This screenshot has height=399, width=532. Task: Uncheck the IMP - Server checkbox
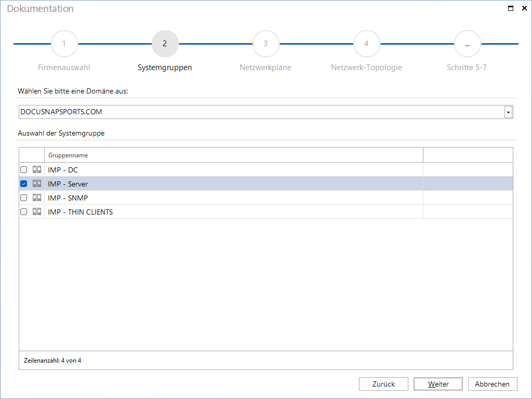[x=24, y=183]
